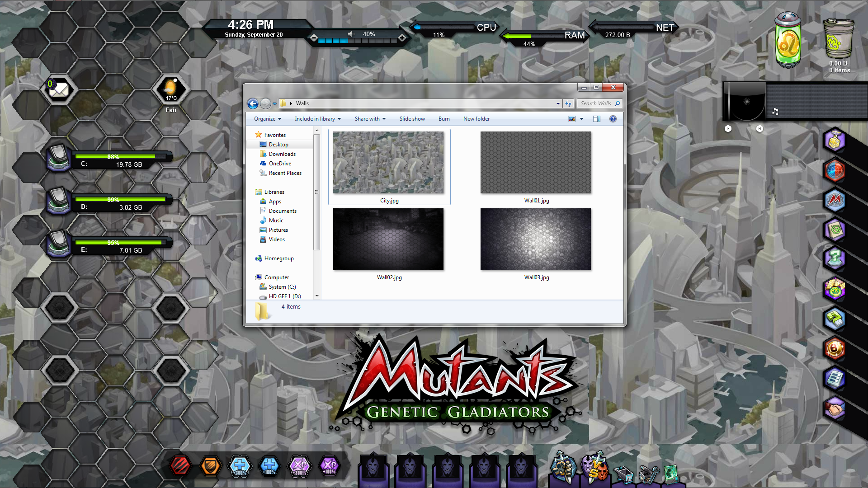Start the Slide show
The width and height of the screenshot is (868, 488).
coord(412,119)
